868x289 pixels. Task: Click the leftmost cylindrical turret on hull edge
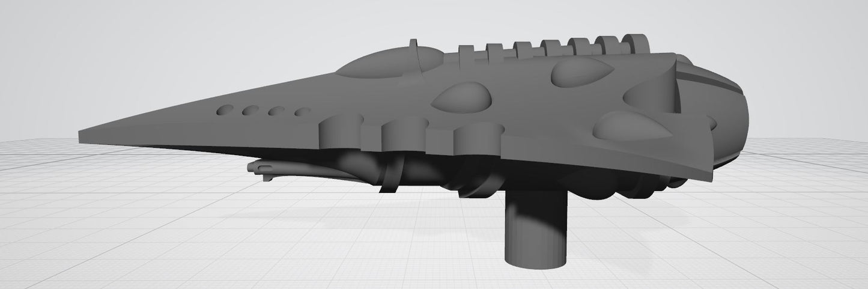tap(340, 131)
